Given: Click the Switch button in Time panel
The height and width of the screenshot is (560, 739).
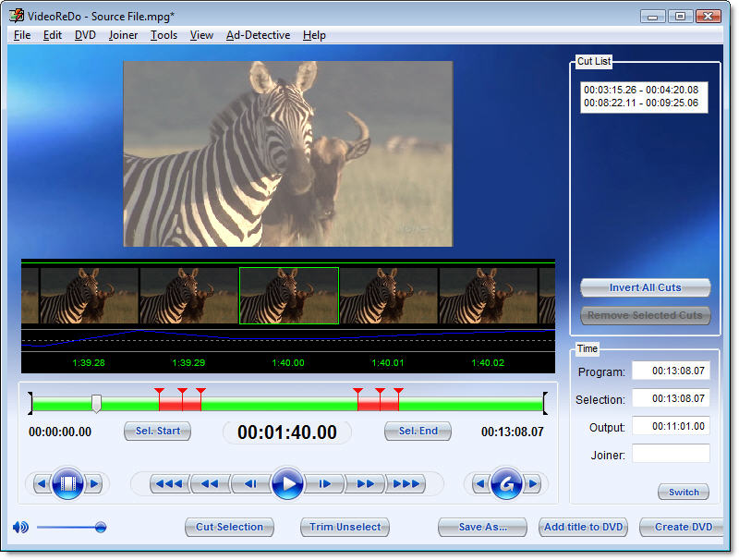Looking at the screenshot, I should pos(684,492).
